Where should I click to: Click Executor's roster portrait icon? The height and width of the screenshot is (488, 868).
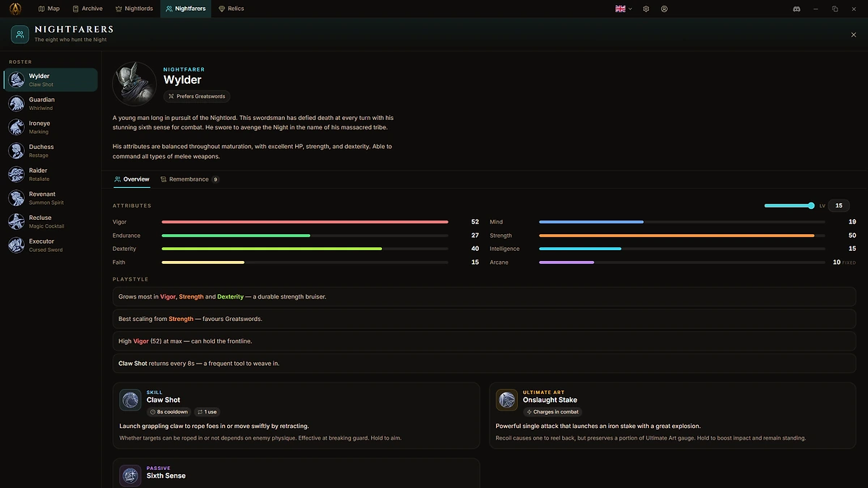pyautogui.click(x=16, y=245)
